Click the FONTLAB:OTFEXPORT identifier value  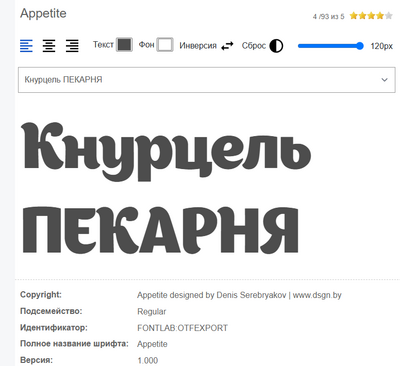(182, 328)
